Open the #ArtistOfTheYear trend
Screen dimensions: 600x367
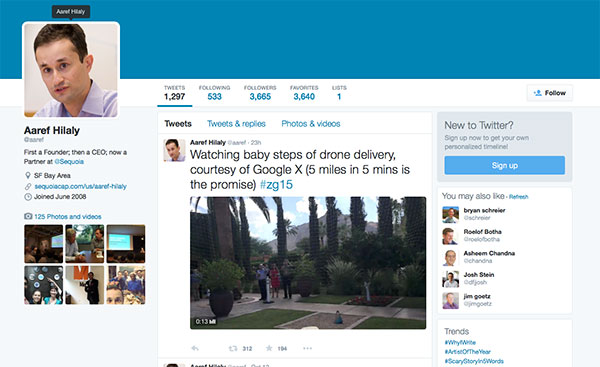tap(467, 352)
